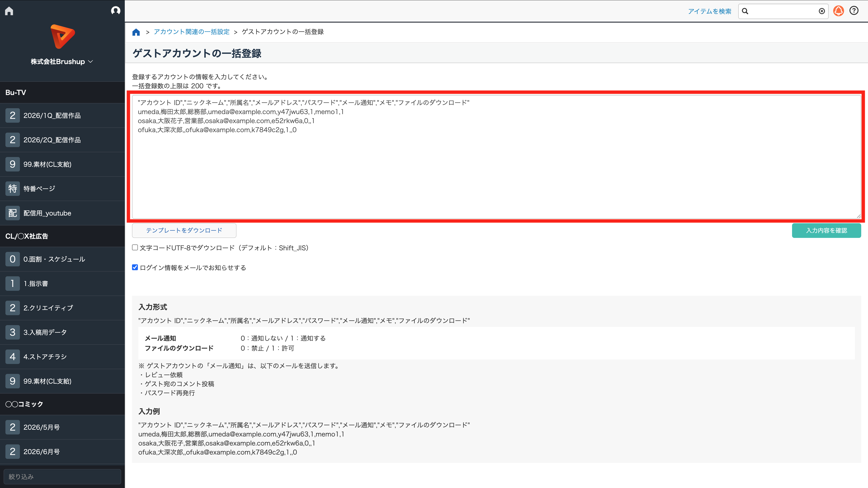This screenshot has height=488, width=868.
Task: Click the Brushup orange logo
Action: 63,36
